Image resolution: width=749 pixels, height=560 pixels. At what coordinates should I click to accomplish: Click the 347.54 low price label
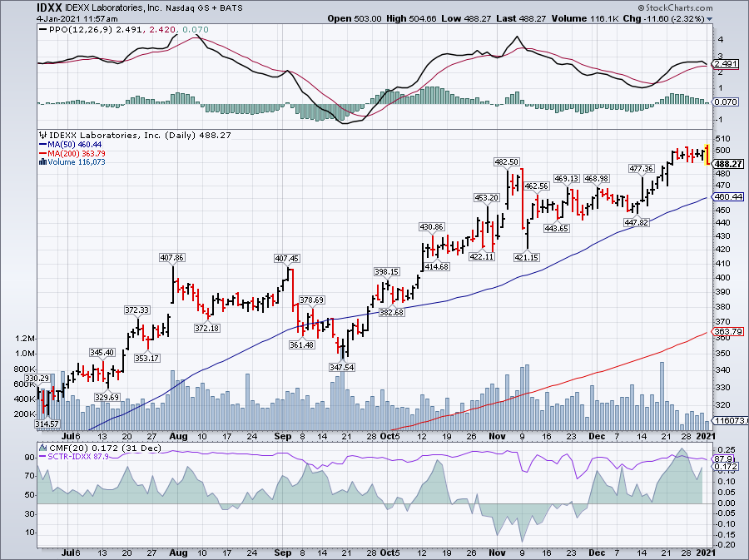point(342,367)
